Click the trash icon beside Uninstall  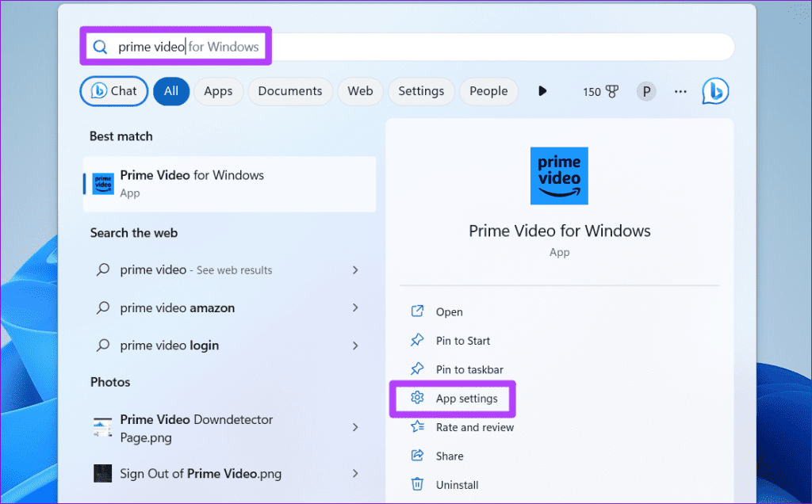click(417, 484)
